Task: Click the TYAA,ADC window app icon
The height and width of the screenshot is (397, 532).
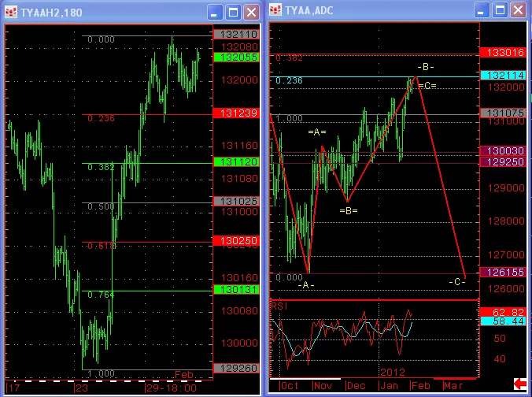Action: [275, 11]
